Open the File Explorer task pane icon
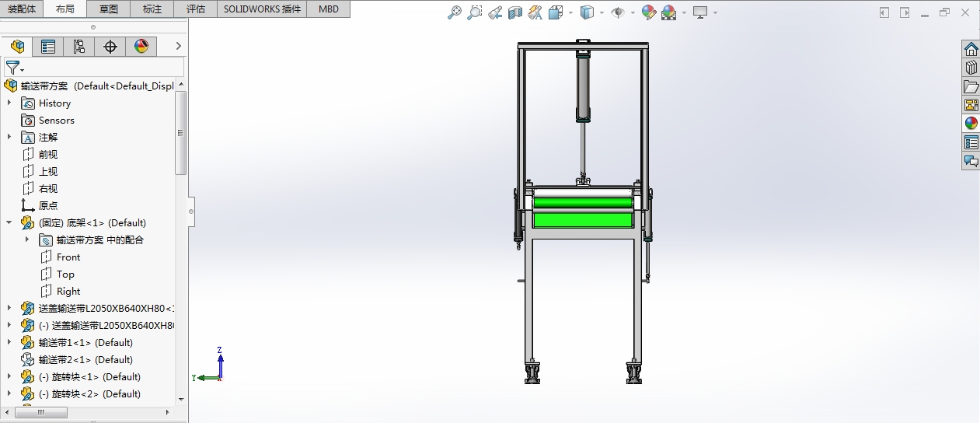The width and height of the screenshot is (980, 423). point(971,87)
